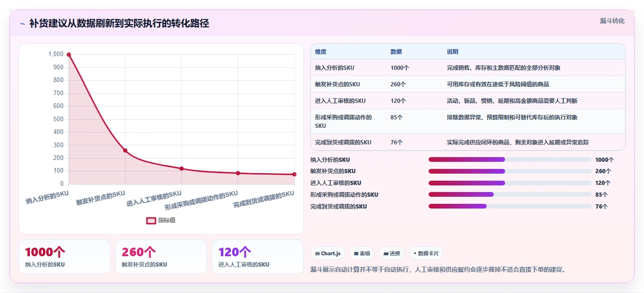The image size is (644, 293).
Task: Open the 120个 stat card
Action: [x=258, y=257]
